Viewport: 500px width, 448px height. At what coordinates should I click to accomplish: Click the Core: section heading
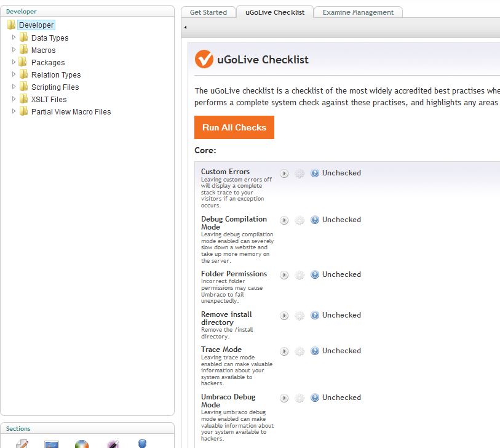(205, 150)
